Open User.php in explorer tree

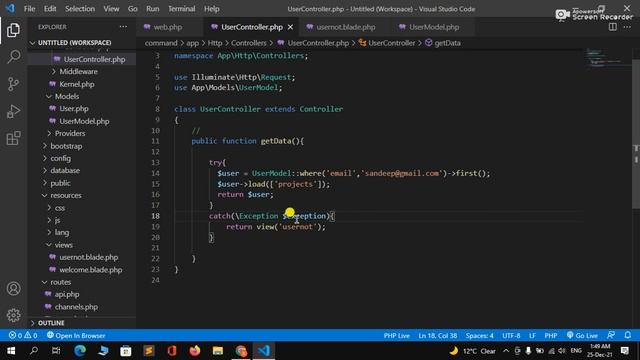[73, 109]
